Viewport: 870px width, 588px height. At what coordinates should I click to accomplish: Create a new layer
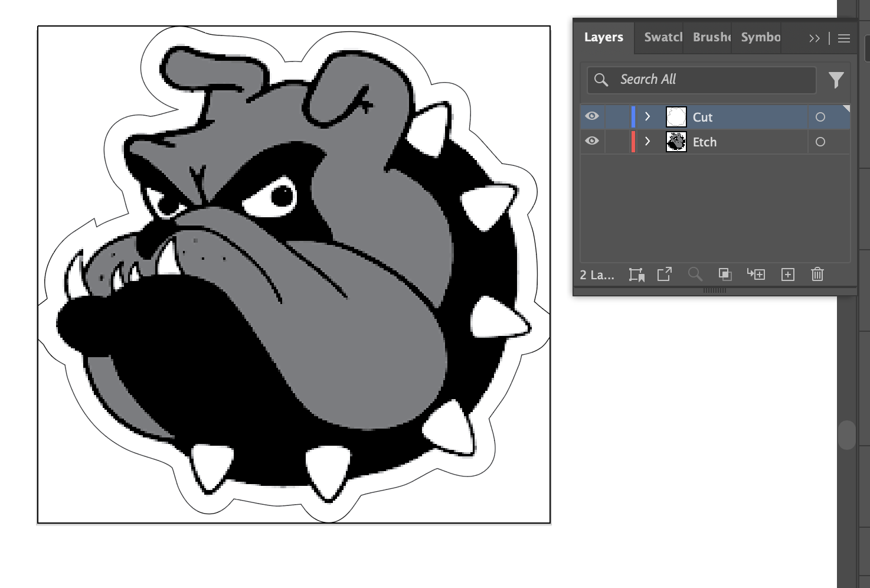787,274
